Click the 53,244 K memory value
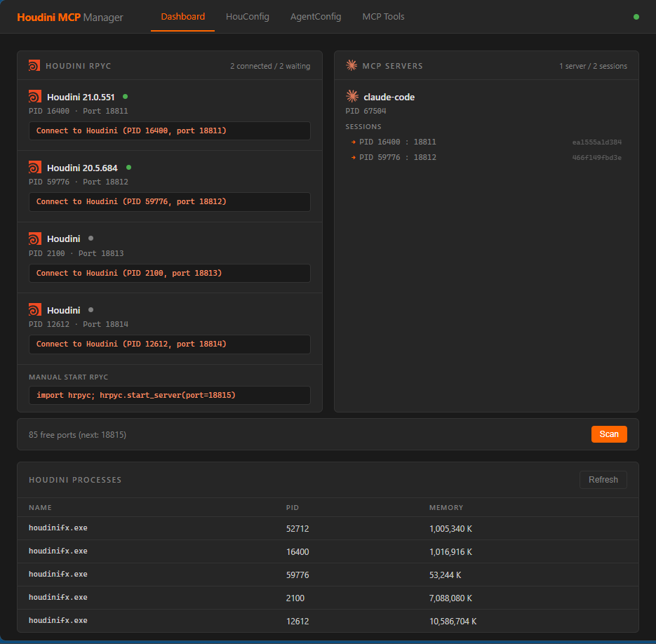Image resolution: width=656 pixels, height=644 pixels. [x=445, y=575]
